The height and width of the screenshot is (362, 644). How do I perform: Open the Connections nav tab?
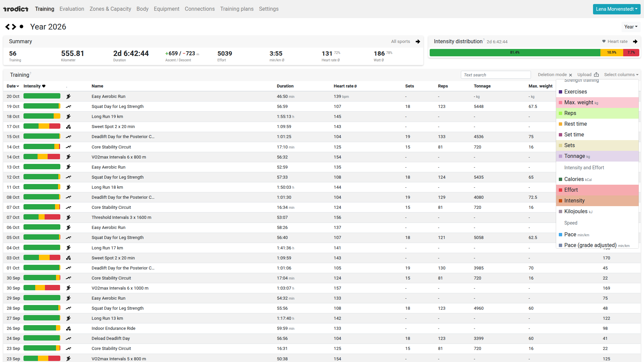pos(200,9)
